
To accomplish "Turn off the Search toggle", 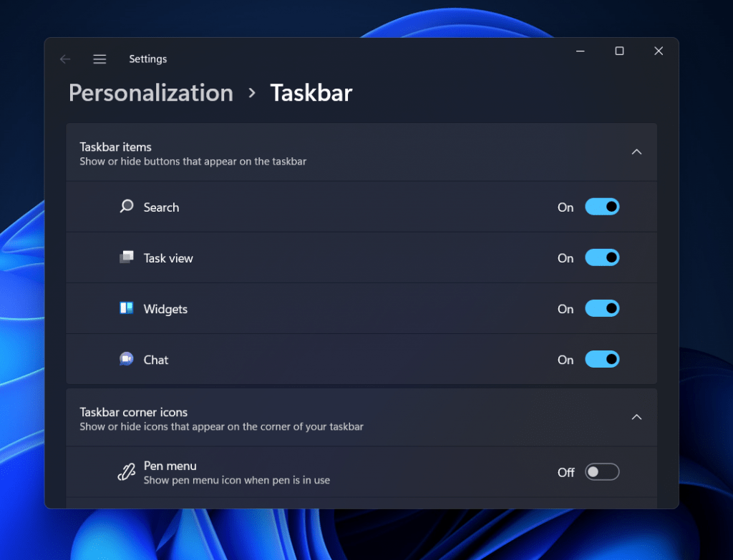I will (x=602, y=207).
